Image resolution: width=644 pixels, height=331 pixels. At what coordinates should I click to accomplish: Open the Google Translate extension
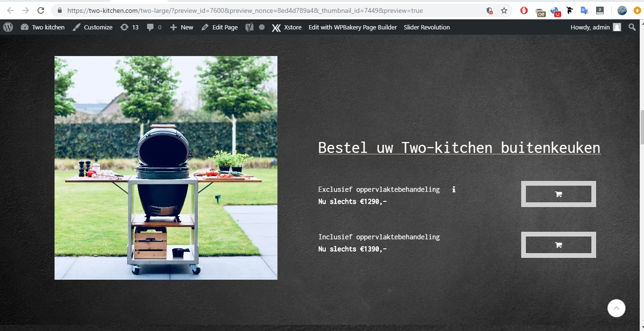[x=585, y=10]
